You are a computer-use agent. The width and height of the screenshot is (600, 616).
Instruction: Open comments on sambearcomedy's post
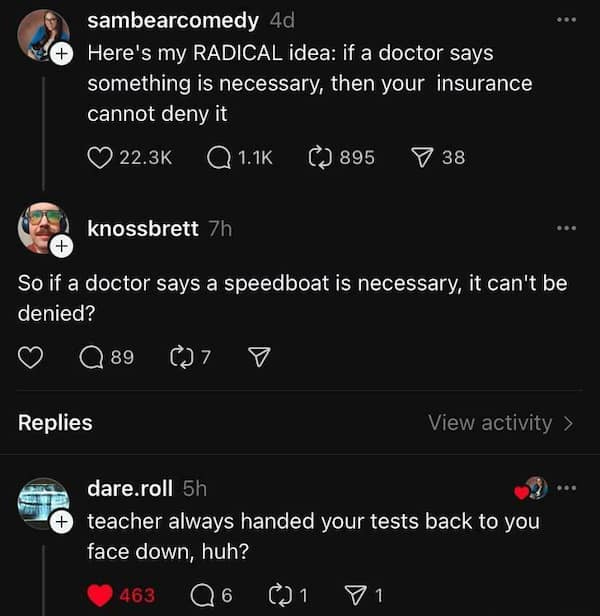219,157
